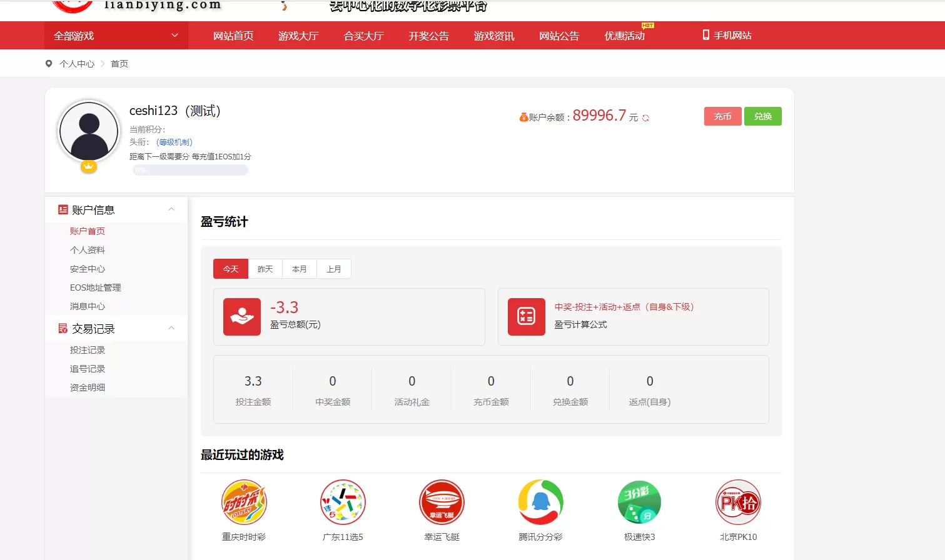Click the phone icon beside 手机网站
The image size is (945, 560).
pyautogui.click(x=705, y=36)
